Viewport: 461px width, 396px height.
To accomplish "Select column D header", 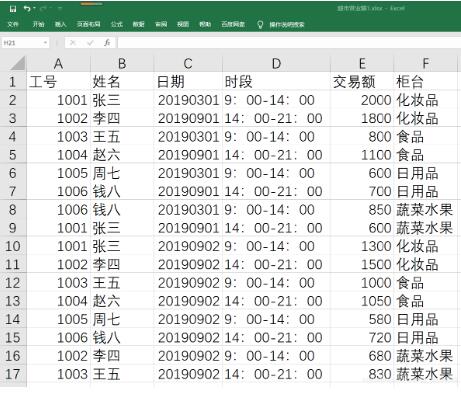I will tap(276, 63).
